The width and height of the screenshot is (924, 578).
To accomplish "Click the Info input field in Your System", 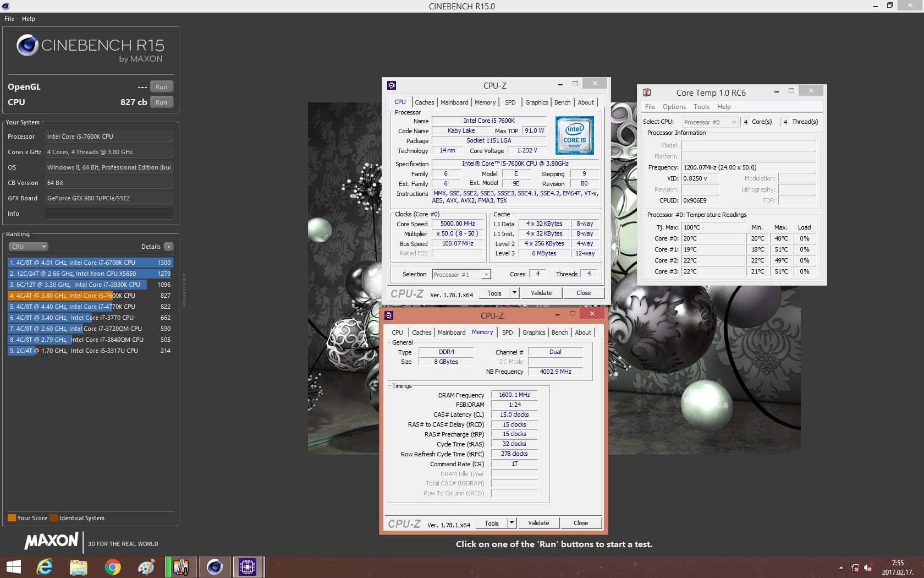I will coord(109,214).
